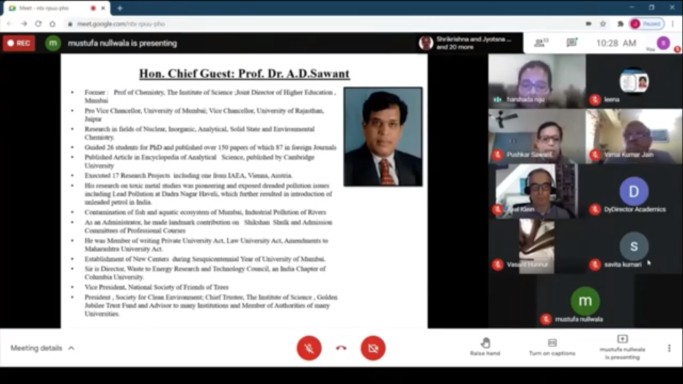Toggle the microphone mute button
The height and width of the screenshot is (384, 683).
point(309,348)
